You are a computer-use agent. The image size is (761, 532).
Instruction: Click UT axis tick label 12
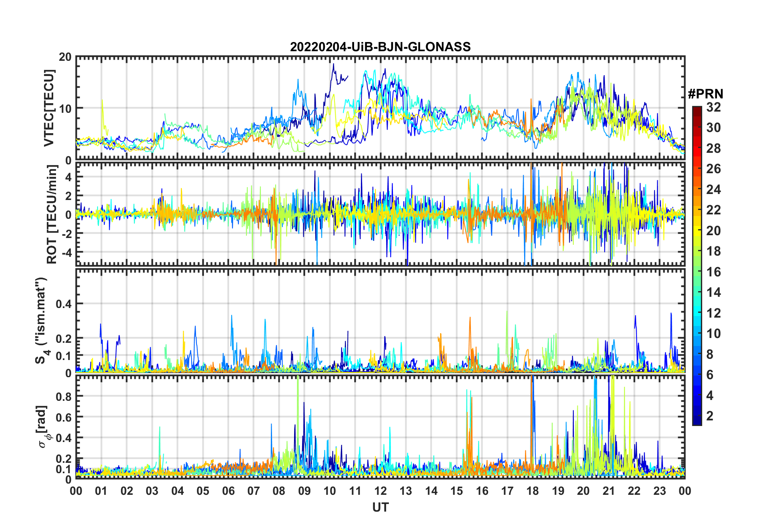tap(380, 491)
